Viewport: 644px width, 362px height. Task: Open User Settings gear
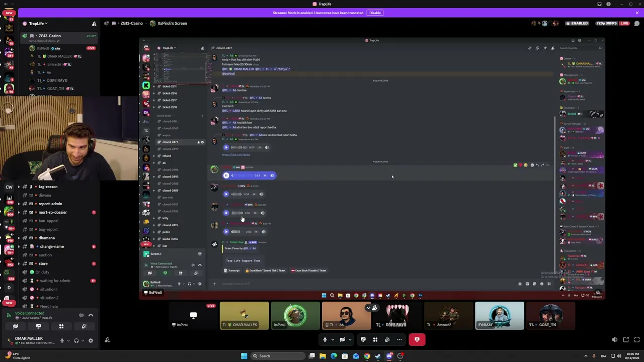[91, 340]
